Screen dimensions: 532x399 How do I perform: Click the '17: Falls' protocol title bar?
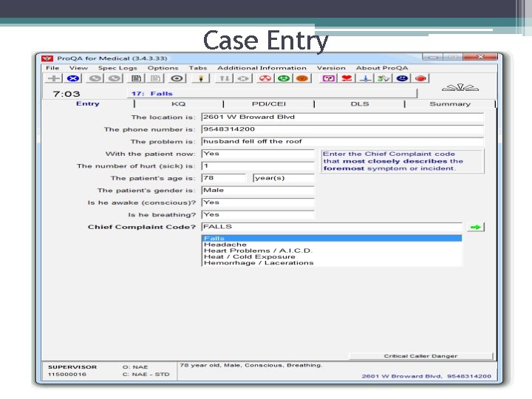point(272,94)
